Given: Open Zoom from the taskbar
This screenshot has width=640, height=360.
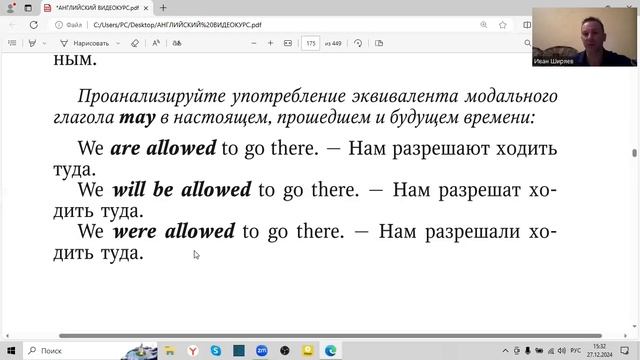Looking at the screenshot, I should click(x=262, y=351).
